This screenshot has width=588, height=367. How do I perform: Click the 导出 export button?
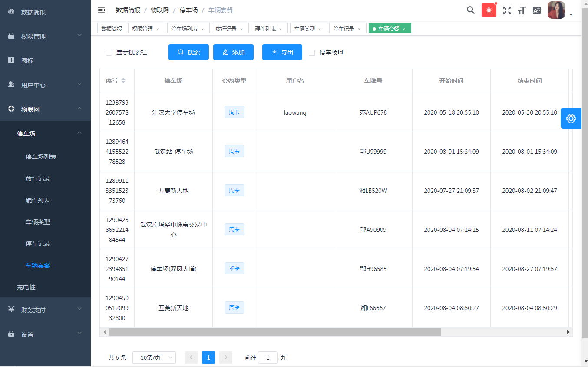(282, 52)
